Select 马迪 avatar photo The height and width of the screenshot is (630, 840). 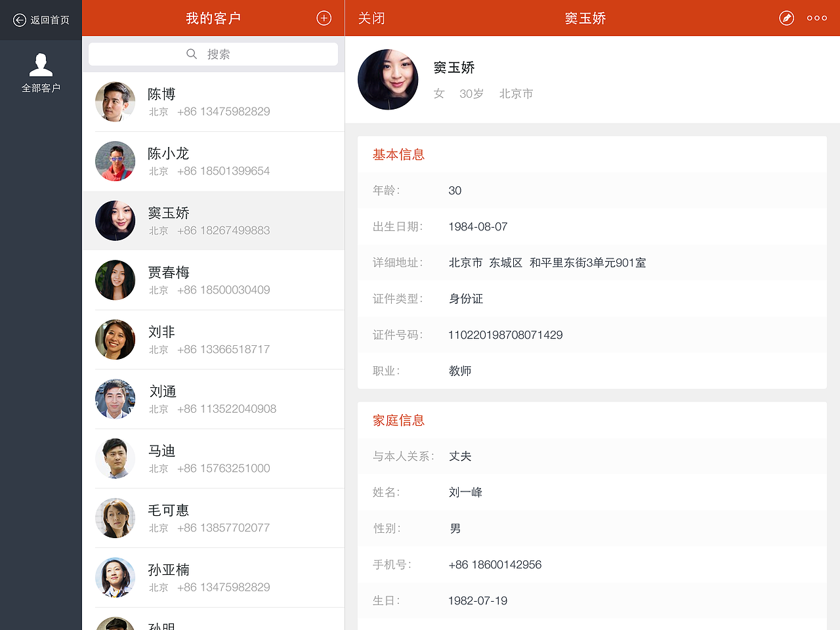pyautogui.click(x=115, y=459)
